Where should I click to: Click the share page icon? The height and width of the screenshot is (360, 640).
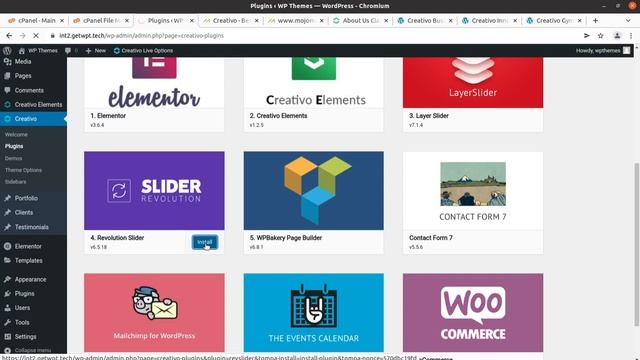click(587, 36)
